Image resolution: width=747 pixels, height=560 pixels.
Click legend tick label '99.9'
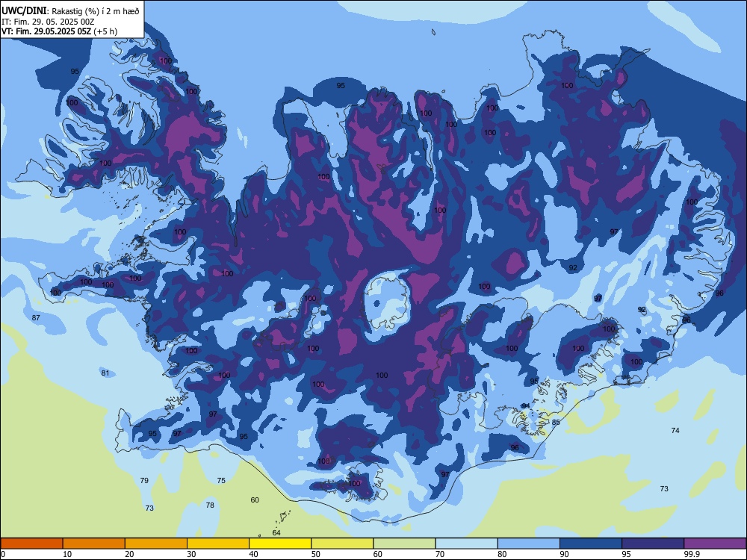coord(692,554)
